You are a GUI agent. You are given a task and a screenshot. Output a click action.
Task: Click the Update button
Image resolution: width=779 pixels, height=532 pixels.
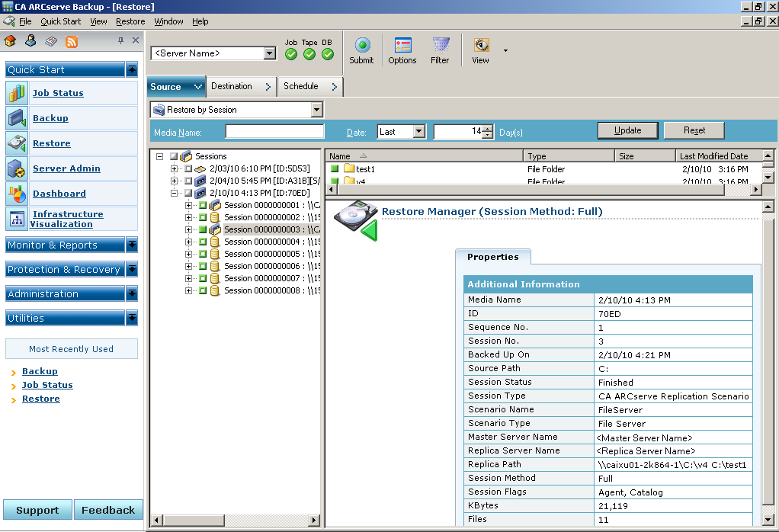point(627,130)
